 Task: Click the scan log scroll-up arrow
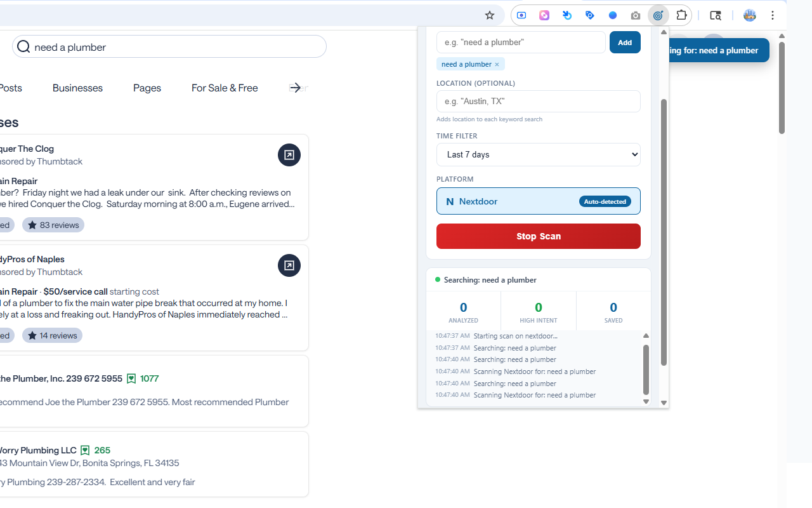[x=646, y=336]
